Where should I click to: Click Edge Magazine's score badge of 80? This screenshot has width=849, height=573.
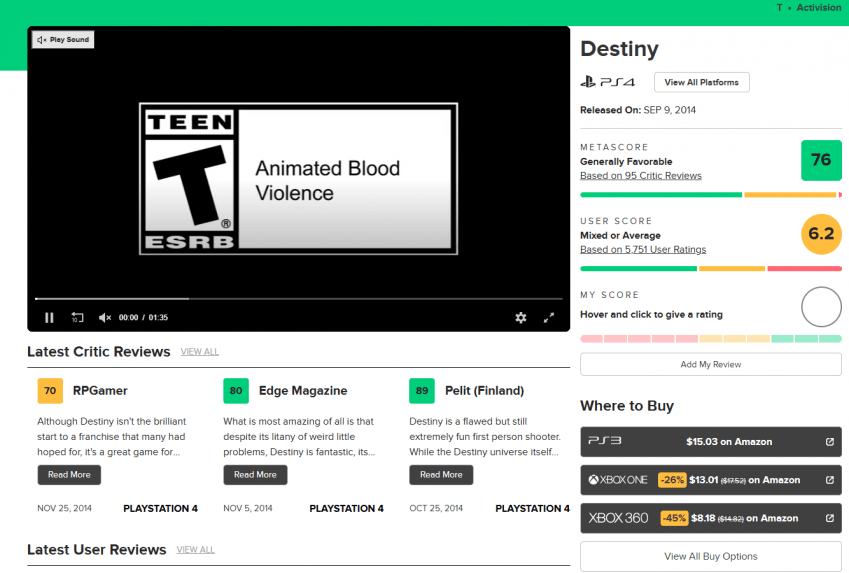point(236,391)
